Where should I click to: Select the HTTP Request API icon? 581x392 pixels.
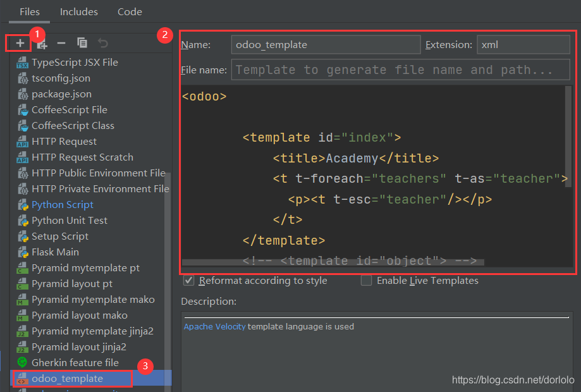point(22,142)
